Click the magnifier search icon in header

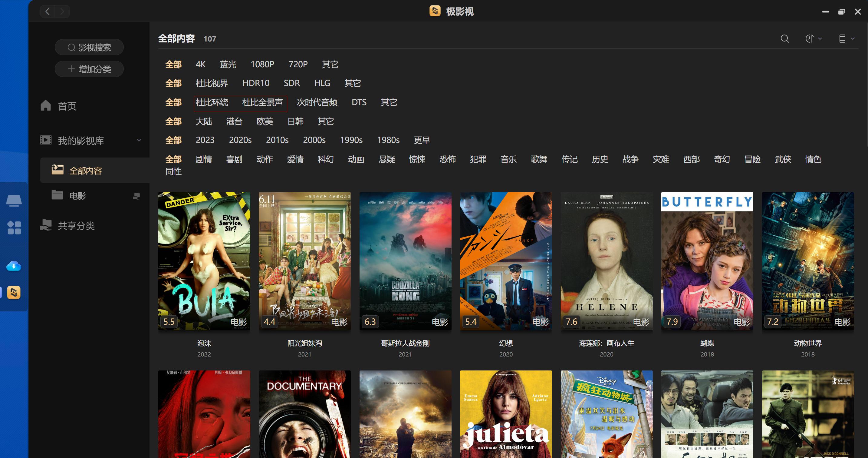tap(785, 39)
